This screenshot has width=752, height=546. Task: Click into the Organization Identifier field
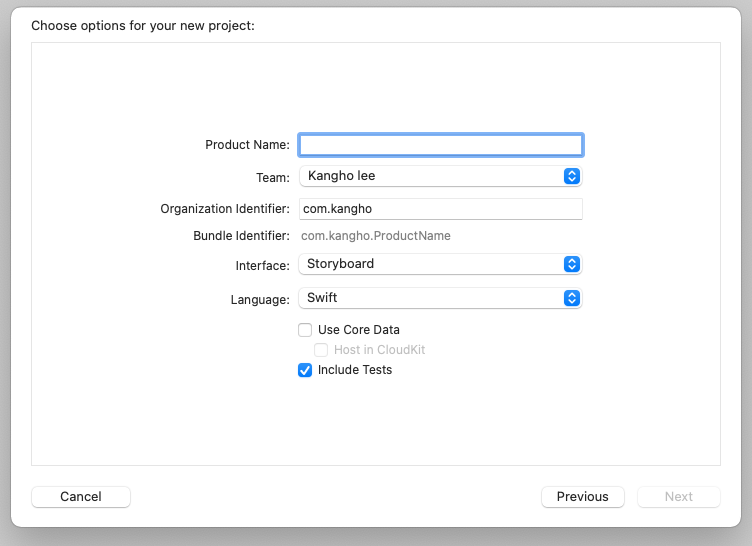pyautogui.click(x=441, y=209)
